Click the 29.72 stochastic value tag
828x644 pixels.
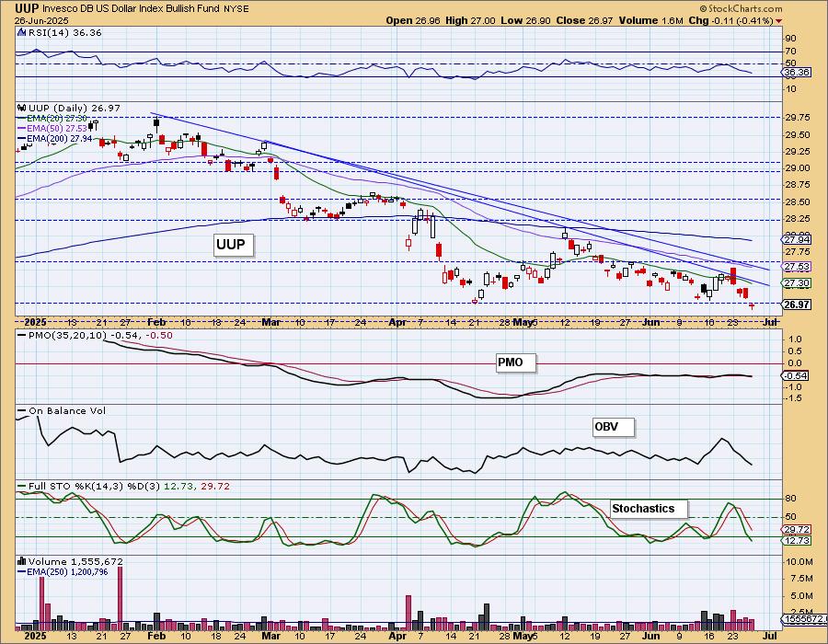click(x=798, y=529)
